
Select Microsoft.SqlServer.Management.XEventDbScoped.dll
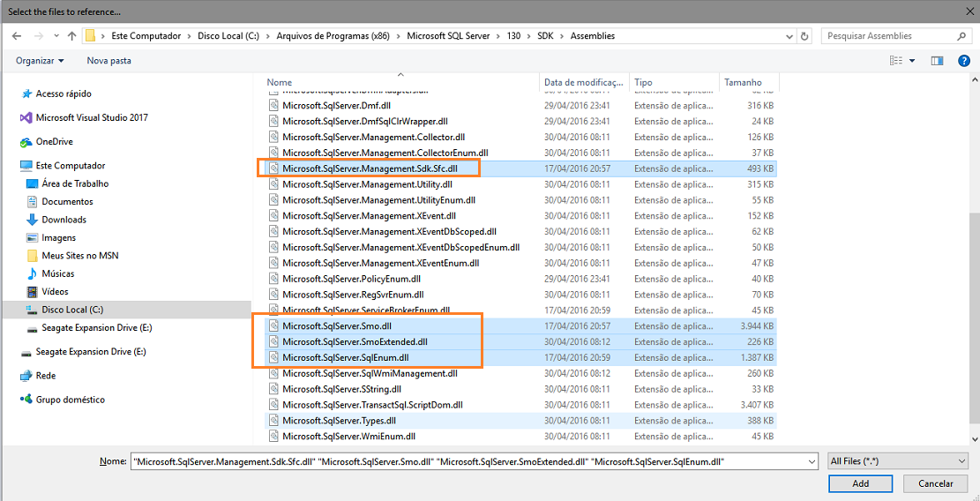pos(389,232)
